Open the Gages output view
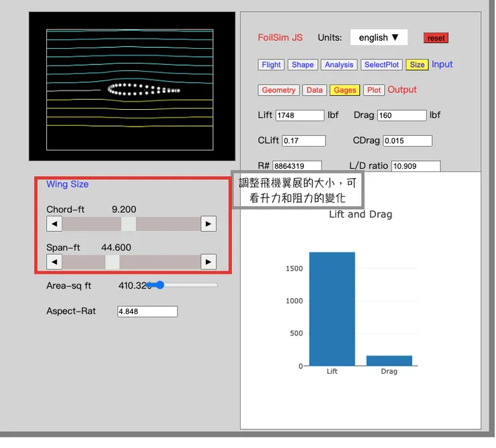Screen dimensions: 496x448 345,90
